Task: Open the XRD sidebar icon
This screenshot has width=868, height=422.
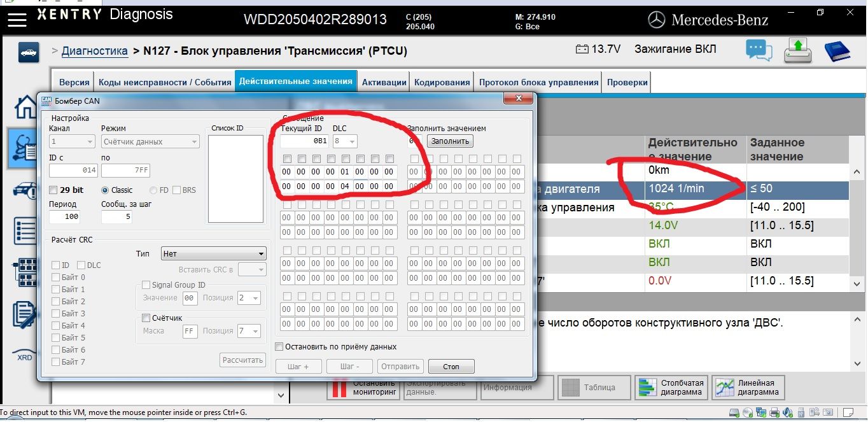Action: 24,356
